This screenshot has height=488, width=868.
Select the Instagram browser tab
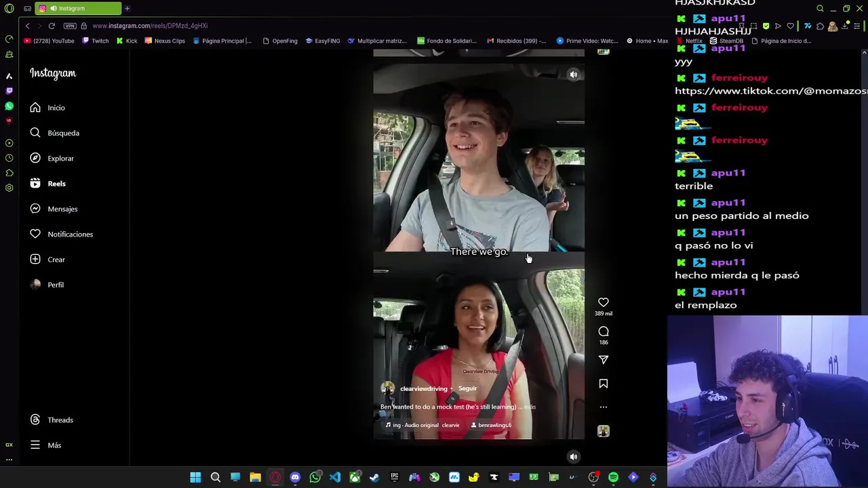click(78, 8)
